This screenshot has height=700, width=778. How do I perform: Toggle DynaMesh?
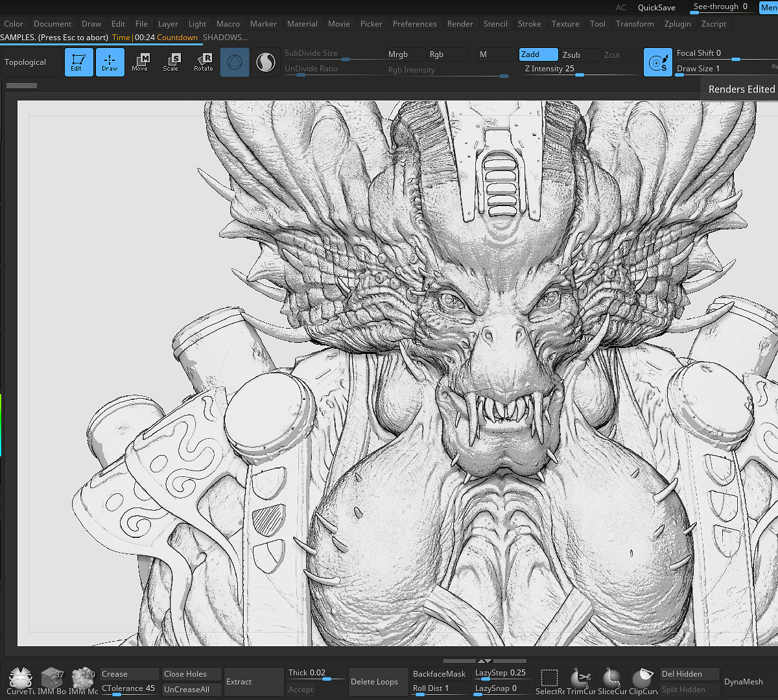750,682
